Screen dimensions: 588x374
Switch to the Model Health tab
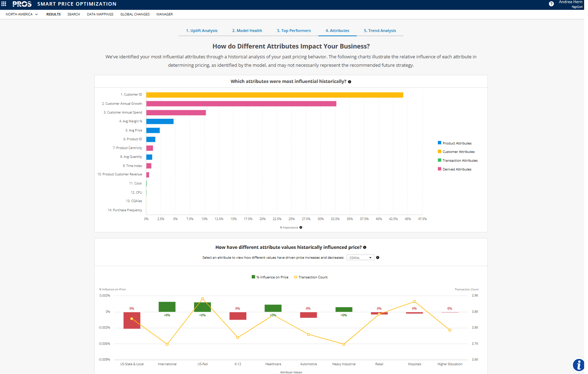(x=247, y=31)
